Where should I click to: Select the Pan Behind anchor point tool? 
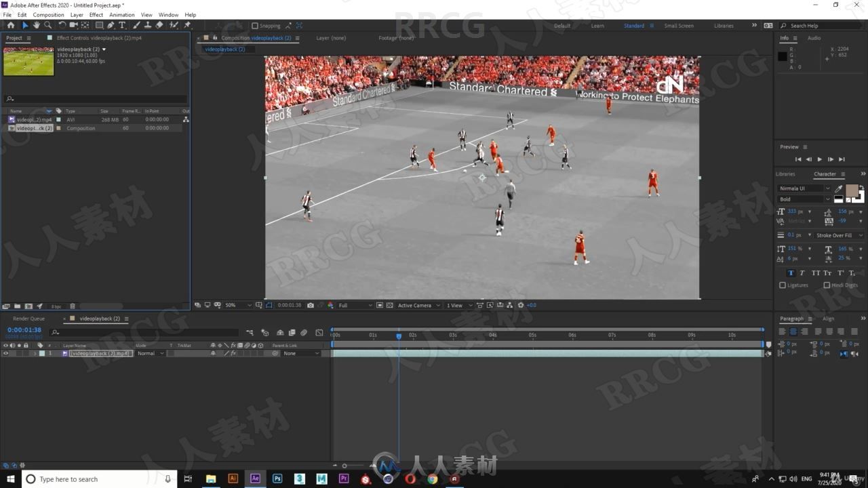pos(85,25)
